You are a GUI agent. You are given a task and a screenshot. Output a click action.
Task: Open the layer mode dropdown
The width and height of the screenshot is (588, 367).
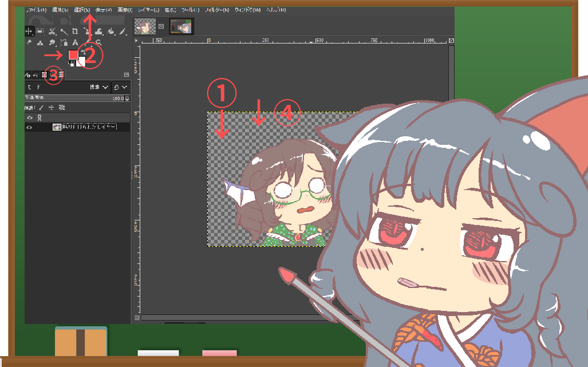68,87
